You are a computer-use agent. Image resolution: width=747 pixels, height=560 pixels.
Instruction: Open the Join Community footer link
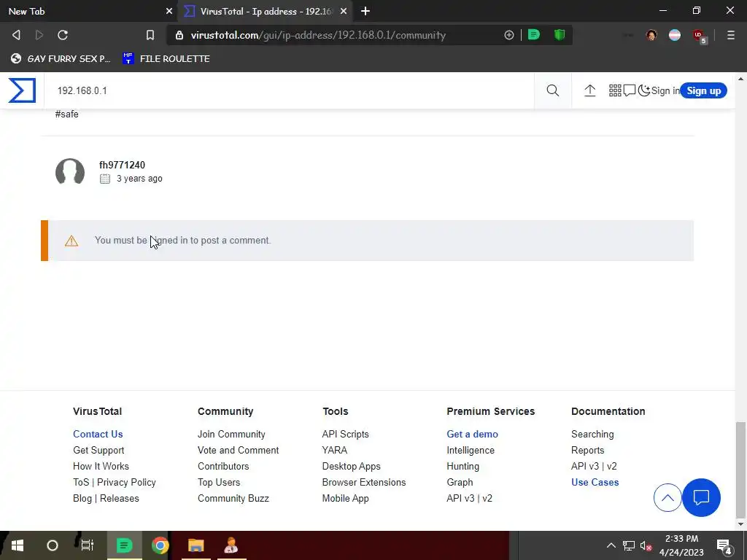231,434
